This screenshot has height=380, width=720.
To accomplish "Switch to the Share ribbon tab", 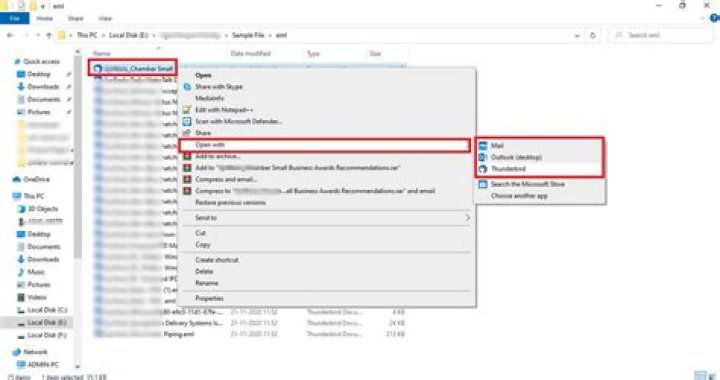I will [x=75, y=18].
